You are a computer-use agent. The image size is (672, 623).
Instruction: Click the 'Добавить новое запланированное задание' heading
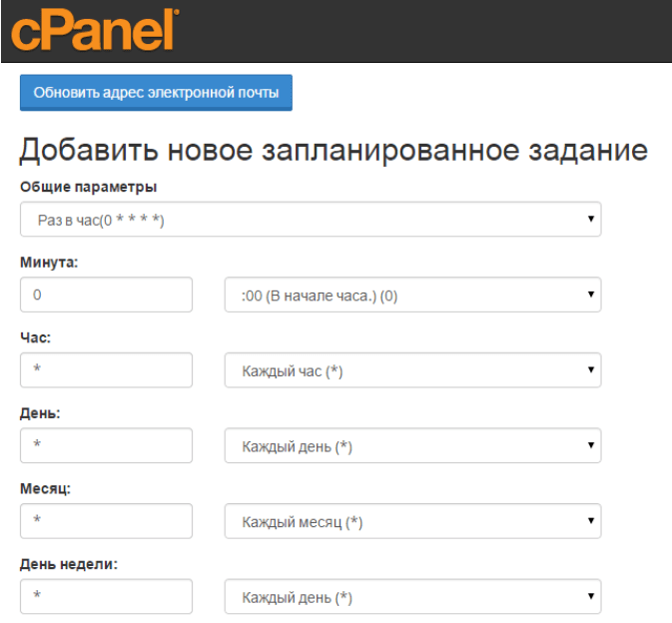[334, 151]
